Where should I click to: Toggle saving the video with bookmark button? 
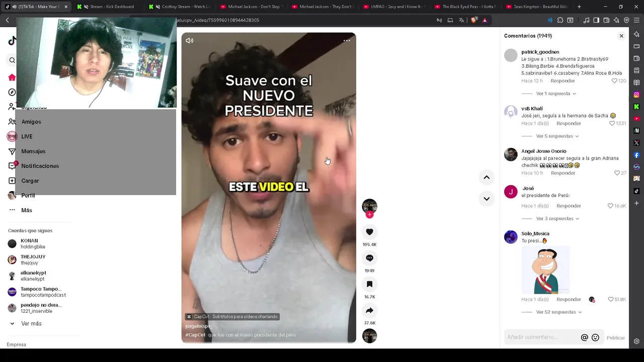tap(369, 284)
